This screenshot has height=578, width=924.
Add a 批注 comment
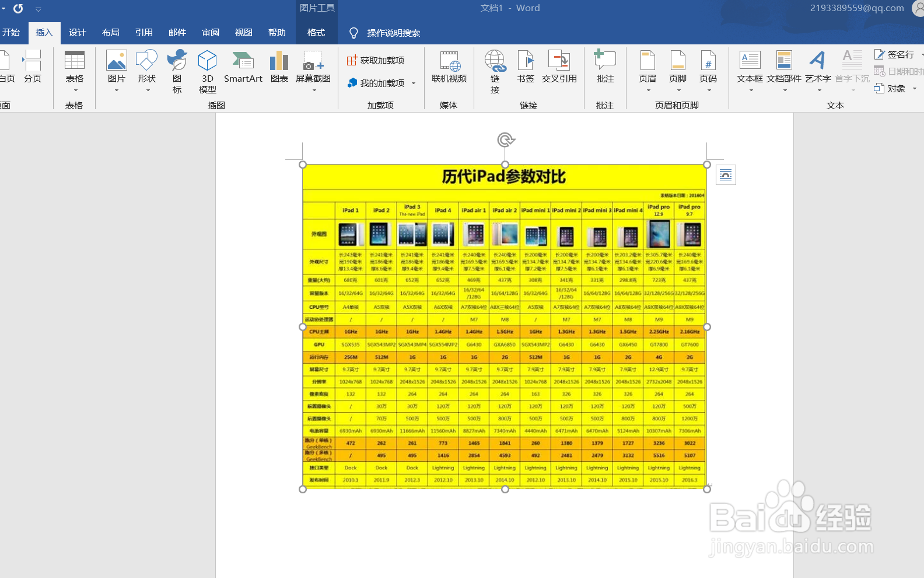[x=605, y=67]
